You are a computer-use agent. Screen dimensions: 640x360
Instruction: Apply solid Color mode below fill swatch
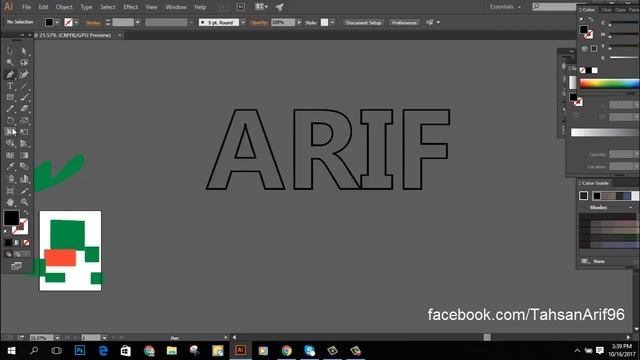(8, 242)
